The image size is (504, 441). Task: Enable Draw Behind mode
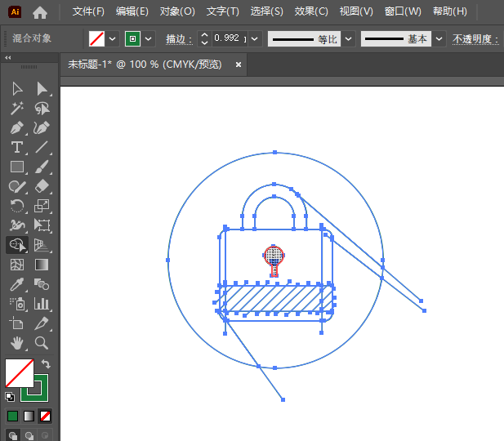point(29,435)
